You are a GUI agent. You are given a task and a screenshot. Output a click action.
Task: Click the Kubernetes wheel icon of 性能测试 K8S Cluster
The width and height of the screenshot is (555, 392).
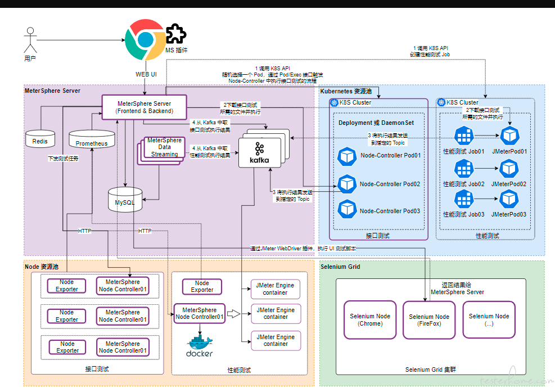(441, 103)
